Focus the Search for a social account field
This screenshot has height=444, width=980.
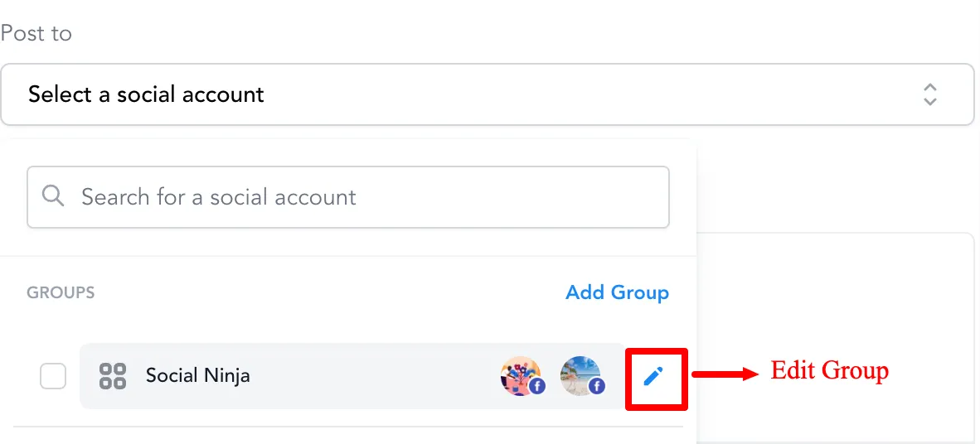pyautogui.click(x=365, y=197)
